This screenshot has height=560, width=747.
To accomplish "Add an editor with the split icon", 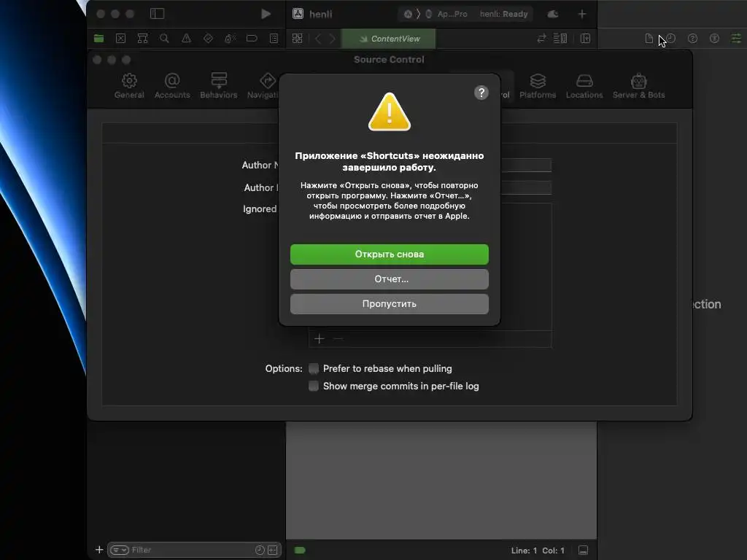I will click(586, 39).
